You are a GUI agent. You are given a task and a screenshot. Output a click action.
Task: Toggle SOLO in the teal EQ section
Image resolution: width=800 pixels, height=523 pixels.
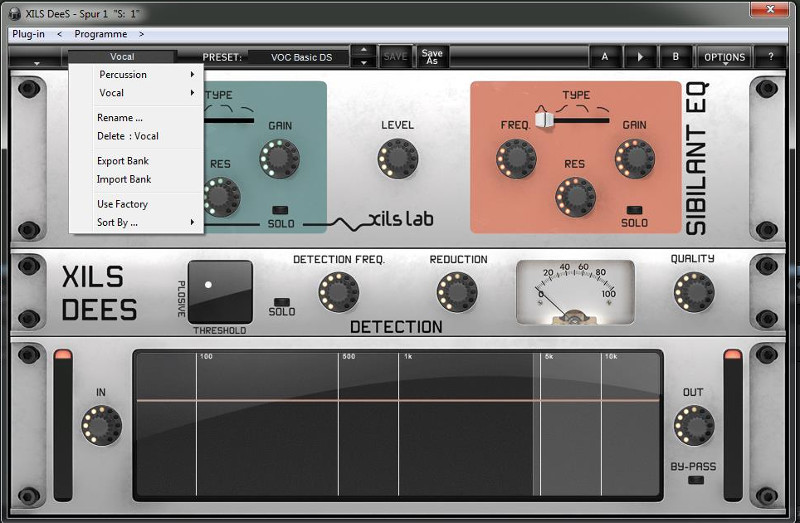click(280, 210)
